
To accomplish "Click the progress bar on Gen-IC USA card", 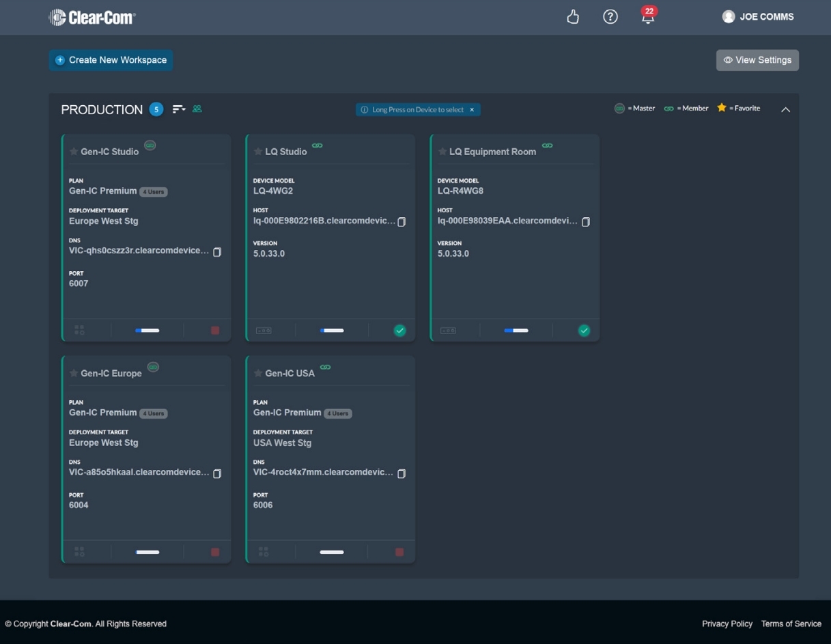I will click(332, 552).
